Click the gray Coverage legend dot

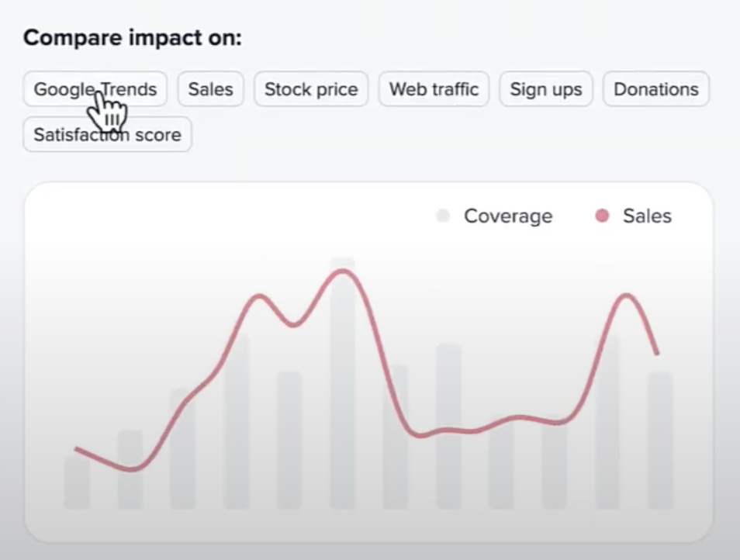[x=443, y=216]
